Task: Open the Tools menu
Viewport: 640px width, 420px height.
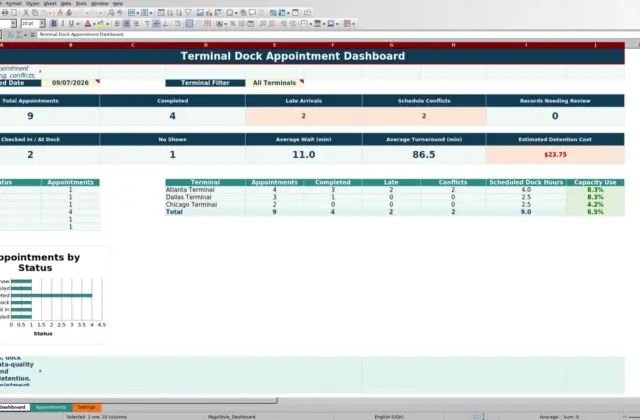Action: pos(81,3)
